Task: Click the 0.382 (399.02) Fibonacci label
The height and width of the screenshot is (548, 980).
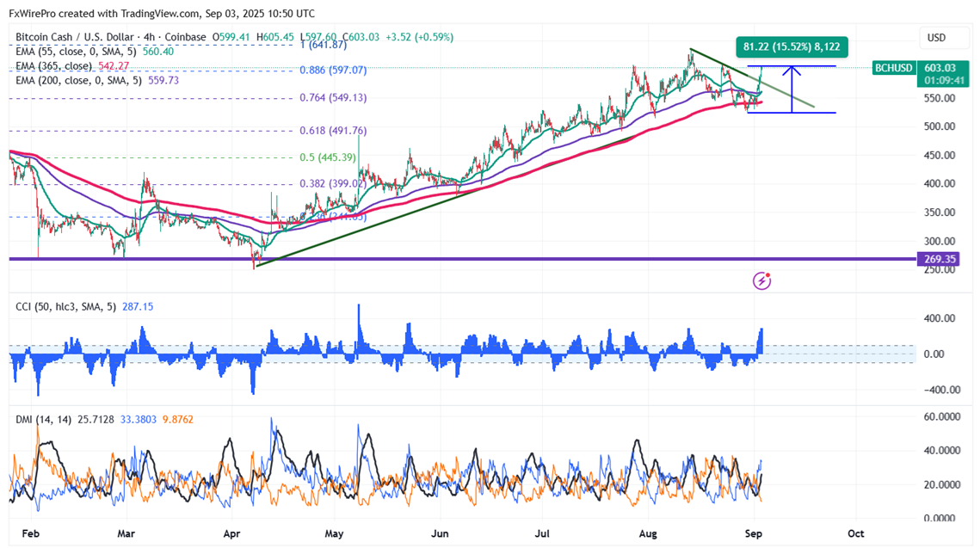Action: click(333, 184)
